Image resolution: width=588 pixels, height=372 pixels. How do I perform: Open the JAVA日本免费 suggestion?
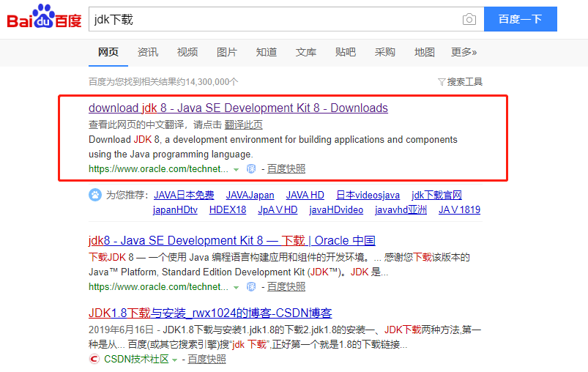(184, 195)
